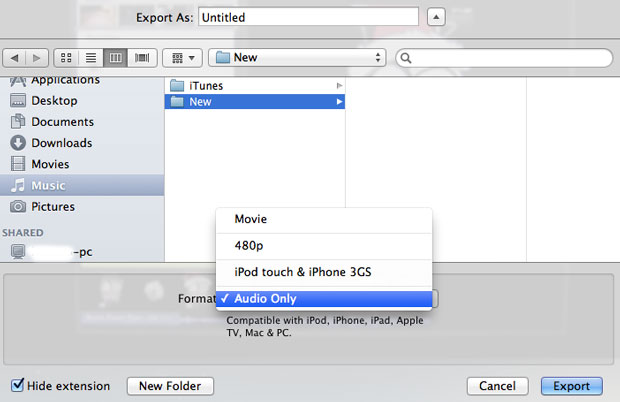Click the shared computer monitor icon
The width and height of the screenshot is (620, 402).
(18, 251)
